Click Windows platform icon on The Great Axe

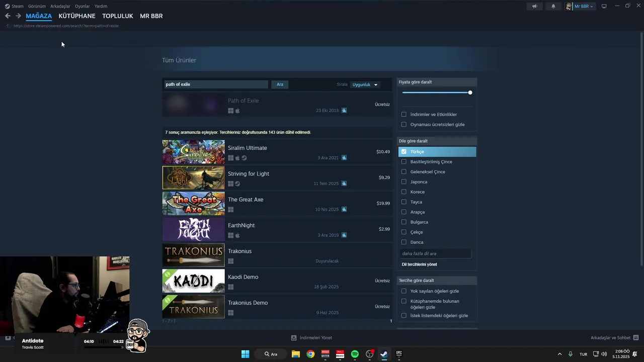tap(230, 210)
